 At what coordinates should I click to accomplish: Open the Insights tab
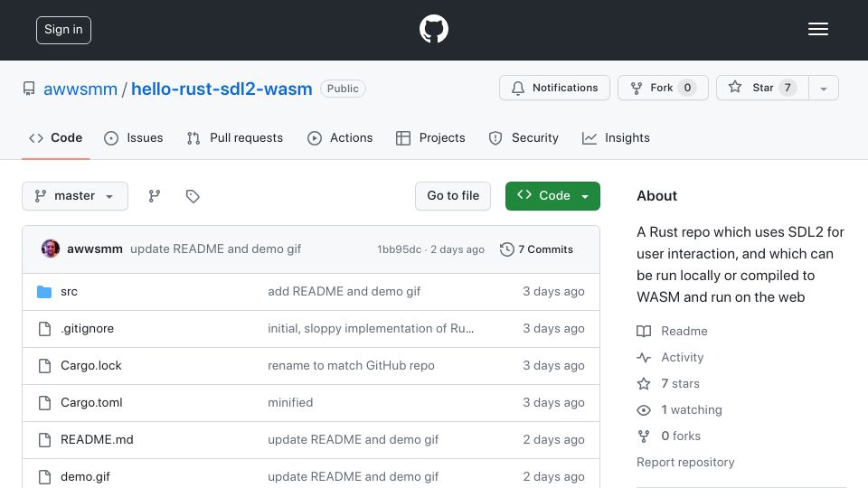click(616, 137)
